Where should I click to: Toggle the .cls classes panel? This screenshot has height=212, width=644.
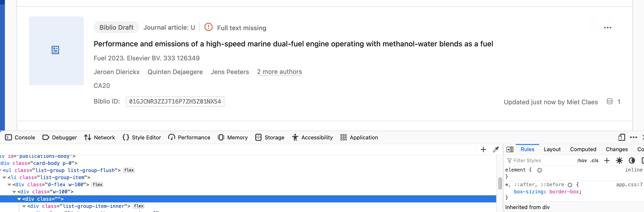tap(594, 160)
